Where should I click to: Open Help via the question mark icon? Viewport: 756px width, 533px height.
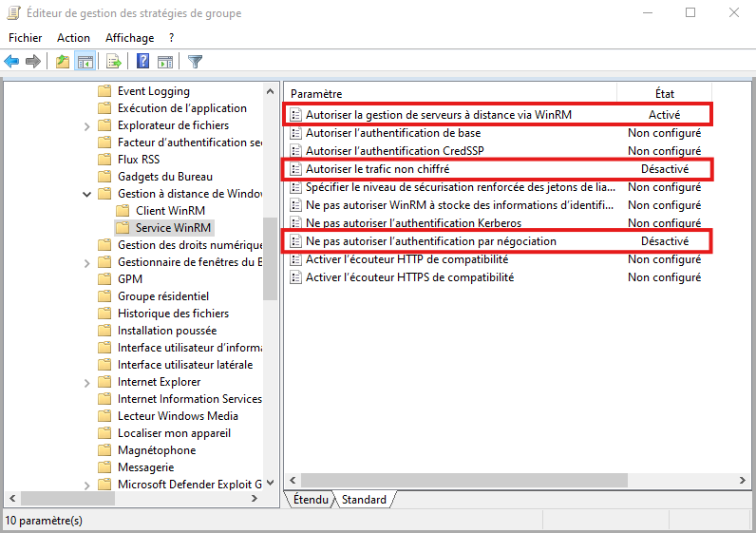(x=142, y=61)
